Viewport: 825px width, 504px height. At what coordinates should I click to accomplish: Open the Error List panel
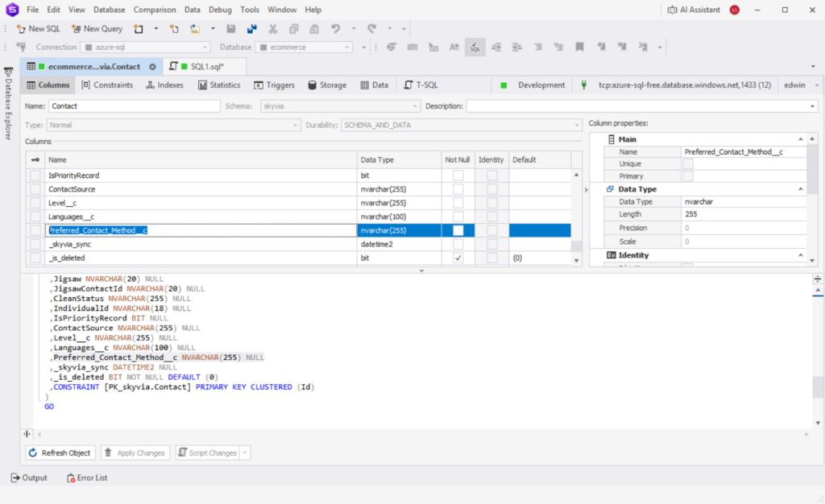(x=86, y=478)
